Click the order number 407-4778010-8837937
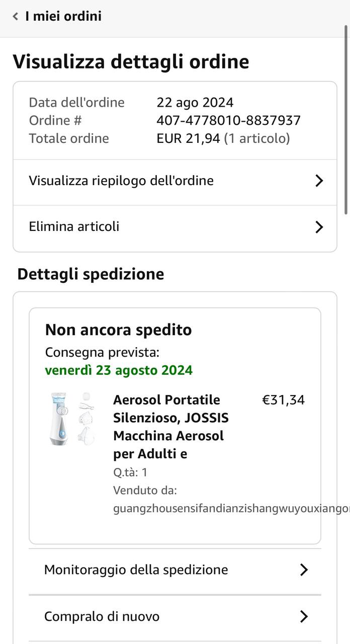 (x=228, y=120)
